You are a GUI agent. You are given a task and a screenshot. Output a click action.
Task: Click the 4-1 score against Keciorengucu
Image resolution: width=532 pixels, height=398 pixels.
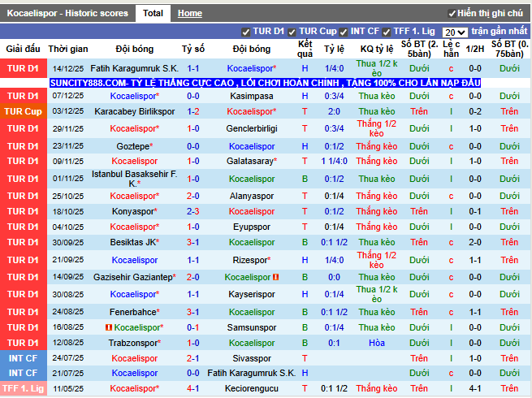click(x=193, y=389)
